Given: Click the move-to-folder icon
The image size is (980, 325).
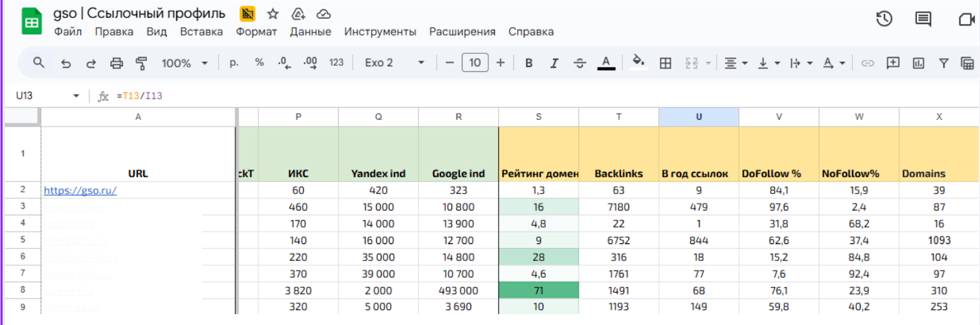Looking at the screenshot, I should pyautogui.click(x=298, y=13).
